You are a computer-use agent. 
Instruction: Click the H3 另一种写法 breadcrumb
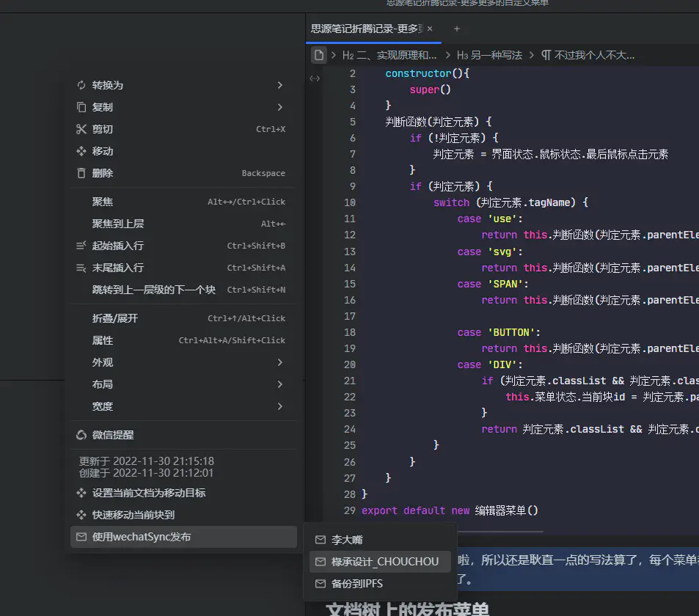coord(489,55)
